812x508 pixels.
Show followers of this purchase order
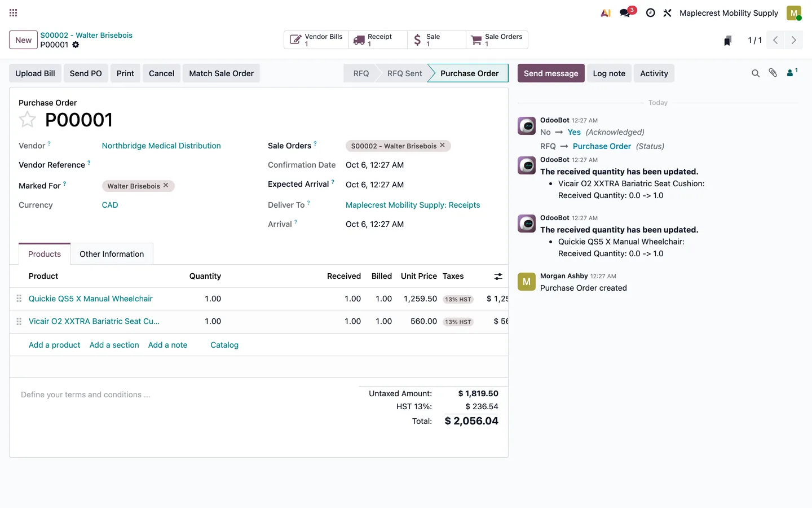792,72
